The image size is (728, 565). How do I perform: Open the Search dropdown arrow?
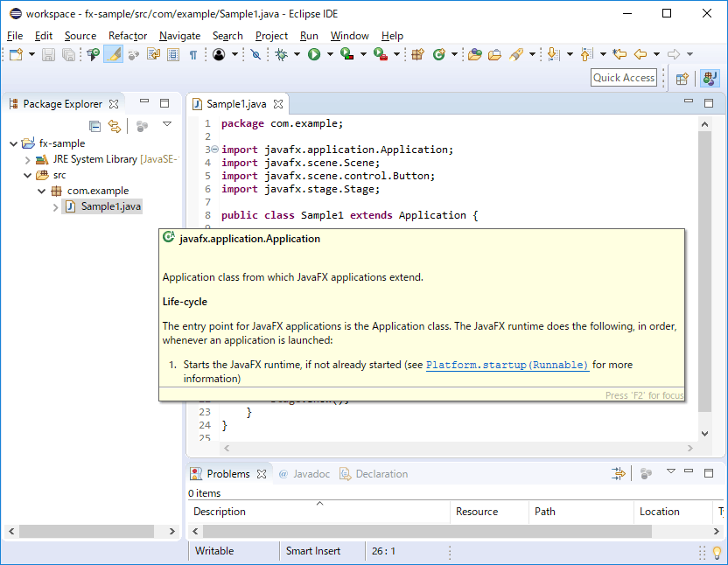(532, 54)
